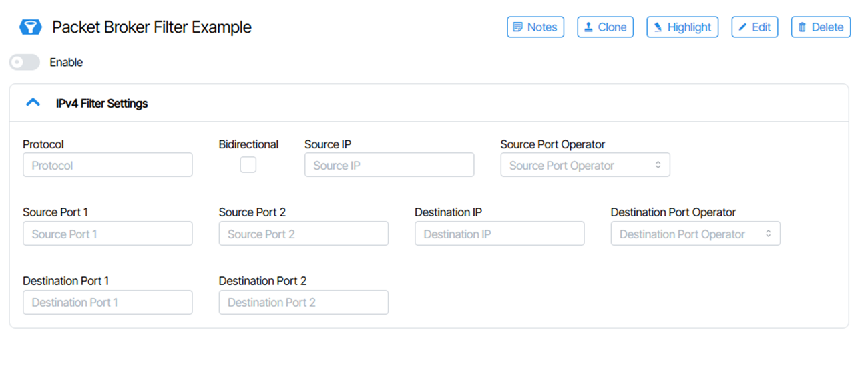The image size is (868, 380).
Task: Click into the Protocol field
Action: [x=107, y=166]
